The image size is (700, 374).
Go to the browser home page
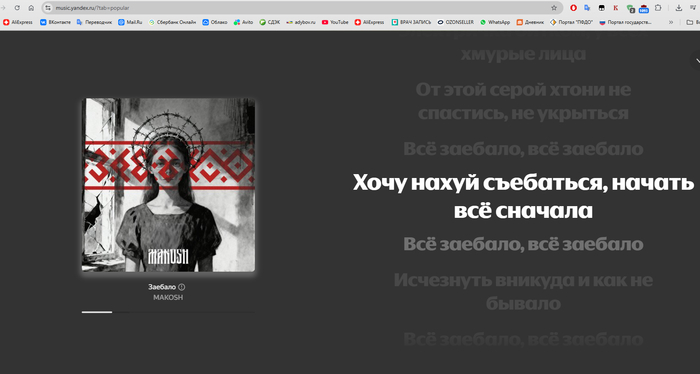click(31, 8)
